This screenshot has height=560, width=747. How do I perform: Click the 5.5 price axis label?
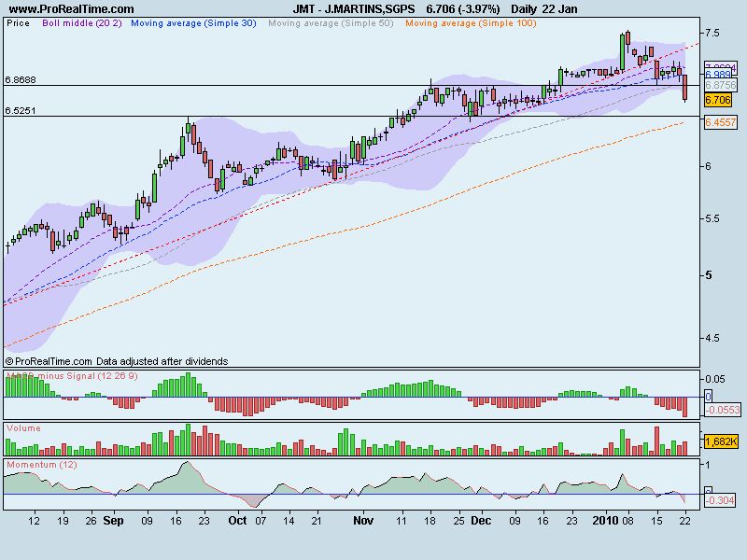[712, 218]
